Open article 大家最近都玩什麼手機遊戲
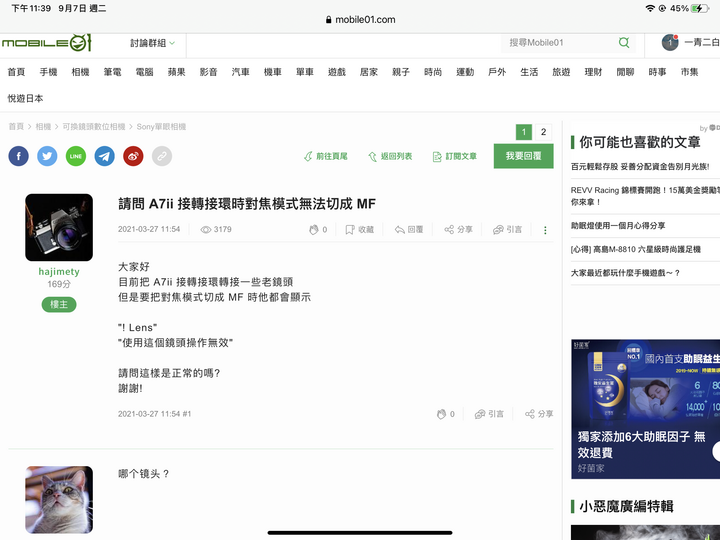Viewport: 720px width, 540px height. coord(625,273)
